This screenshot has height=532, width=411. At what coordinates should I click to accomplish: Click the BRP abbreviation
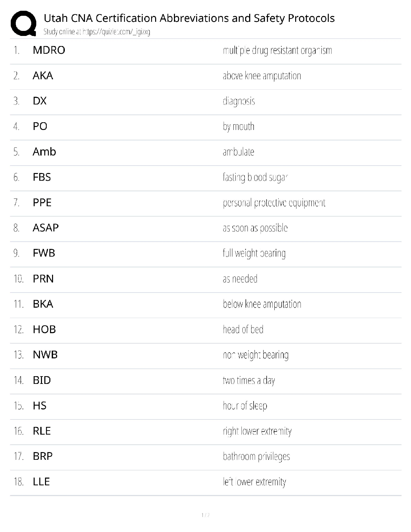(x=43, y=456)
